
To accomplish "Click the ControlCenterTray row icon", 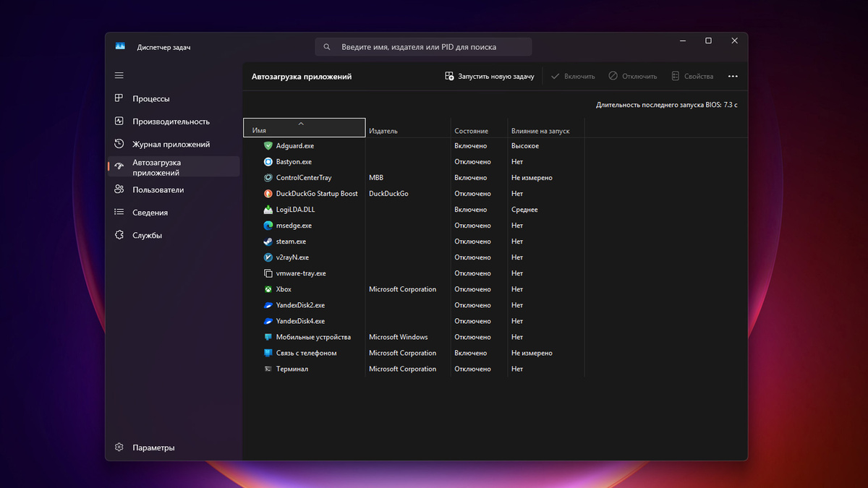I will pos(268,177).
